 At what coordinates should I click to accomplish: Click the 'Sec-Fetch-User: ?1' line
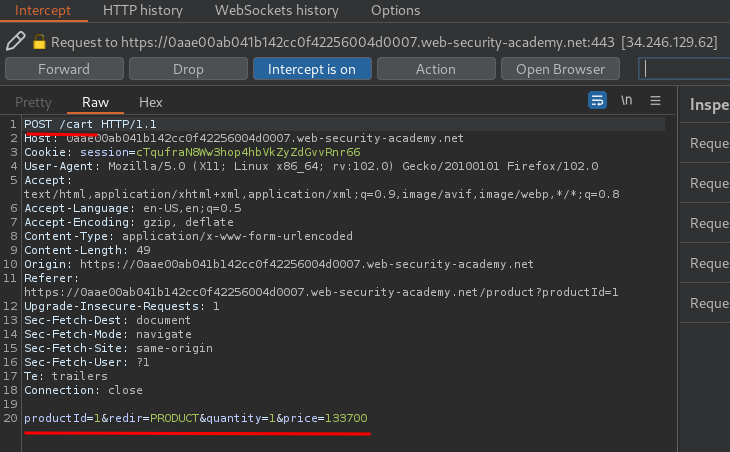coord(87,362)
